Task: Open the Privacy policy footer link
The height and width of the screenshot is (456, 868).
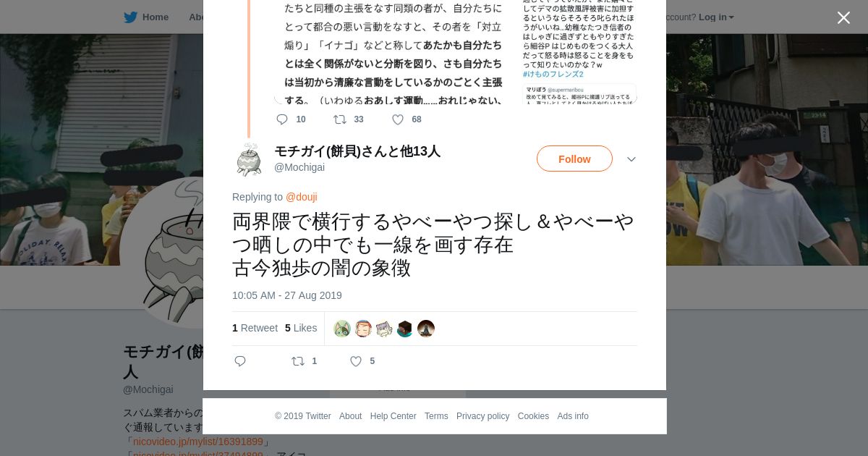Action: coord(482,416)
